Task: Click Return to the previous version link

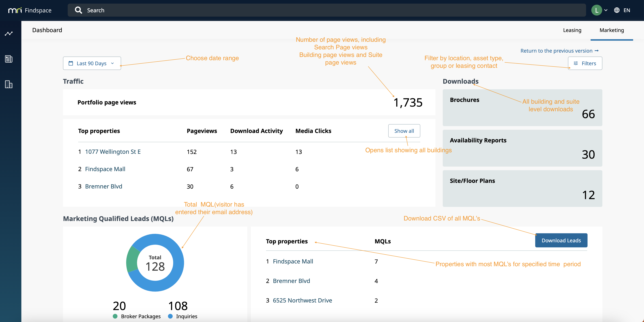Action: (559, 51)
